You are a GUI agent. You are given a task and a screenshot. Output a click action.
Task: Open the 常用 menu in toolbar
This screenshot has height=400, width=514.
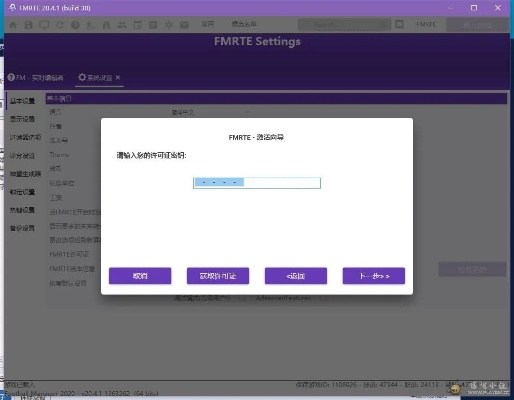(207, 24)
